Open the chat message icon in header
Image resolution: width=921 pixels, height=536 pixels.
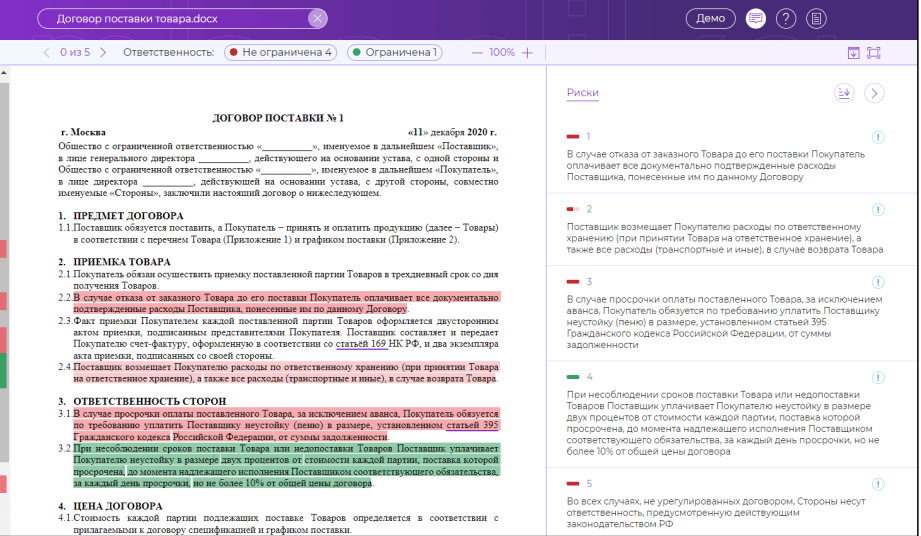tap(755, 19)
